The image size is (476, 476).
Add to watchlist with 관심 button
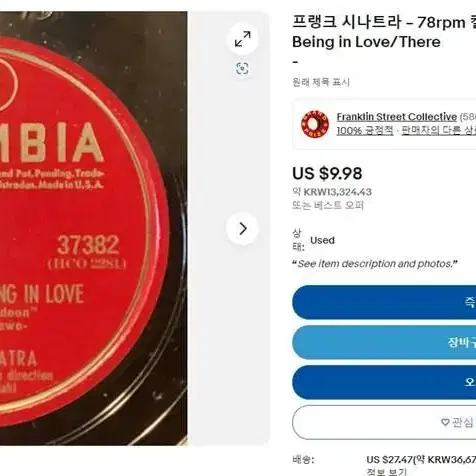[x=384, y=422]
